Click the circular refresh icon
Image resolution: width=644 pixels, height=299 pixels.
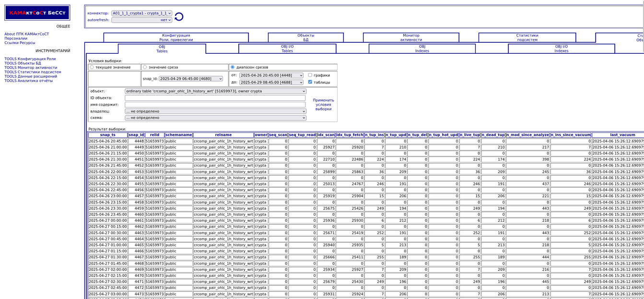click(x=179, y=17)
